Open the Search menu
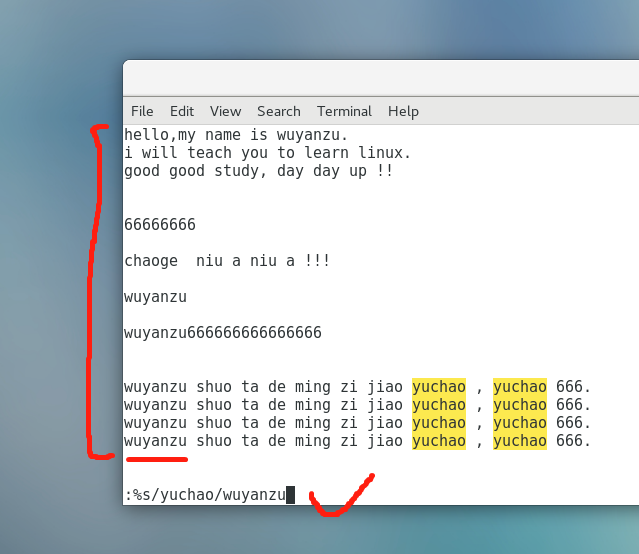Screen dimensions: 639x554 pos(278,111)
